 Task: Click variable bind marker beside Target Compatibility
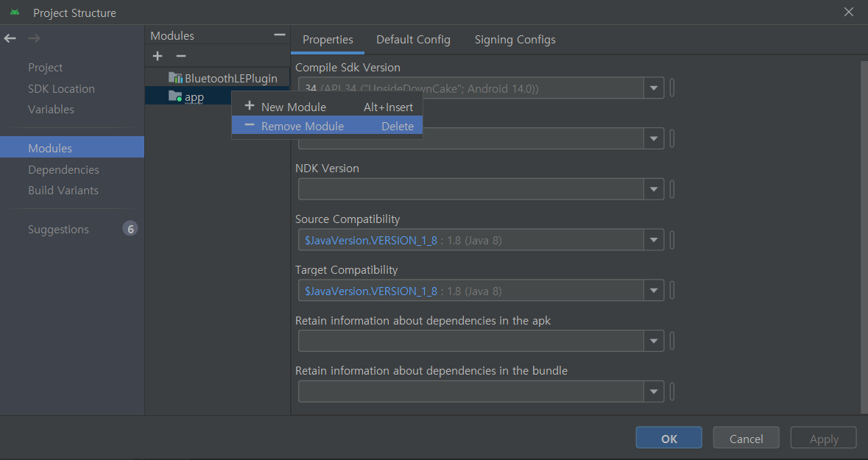click(672, 291)
